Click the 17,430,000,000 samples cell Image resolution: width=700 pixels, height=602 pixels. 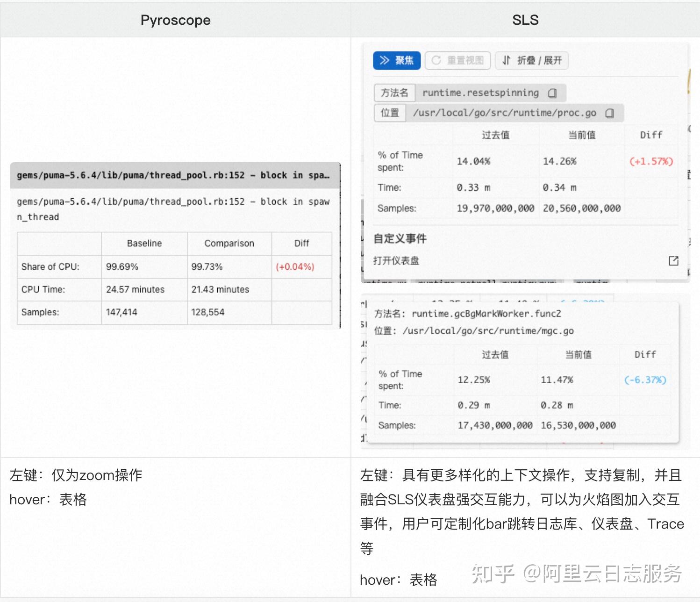[x=495, y=425]
